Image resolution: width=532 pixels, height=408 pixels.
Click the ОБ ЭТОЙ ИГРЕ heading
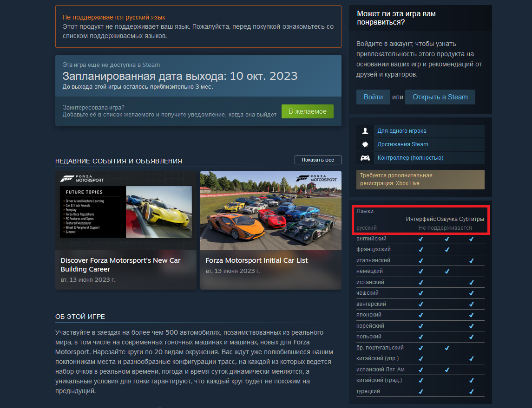(x=80, y=317)
